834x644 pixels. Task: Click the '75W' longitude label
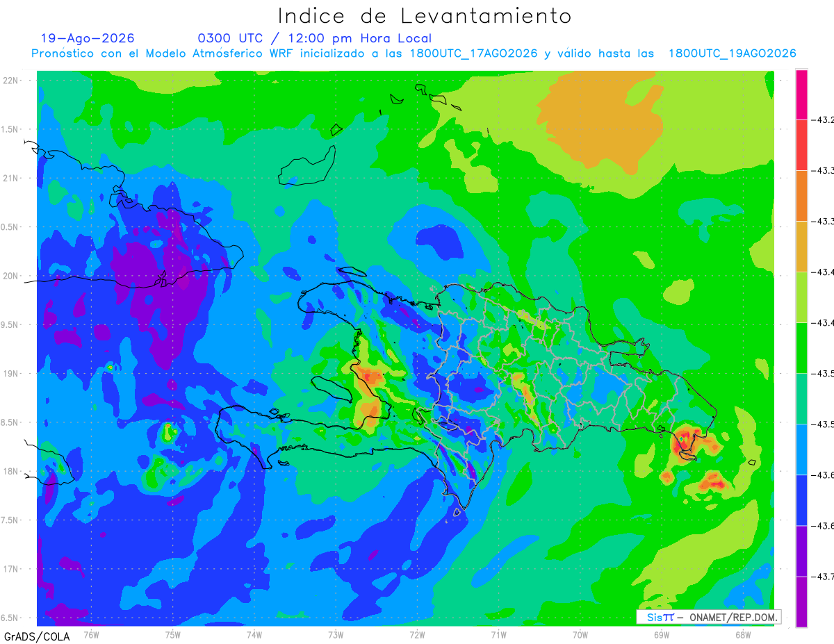tap(172, 634)
